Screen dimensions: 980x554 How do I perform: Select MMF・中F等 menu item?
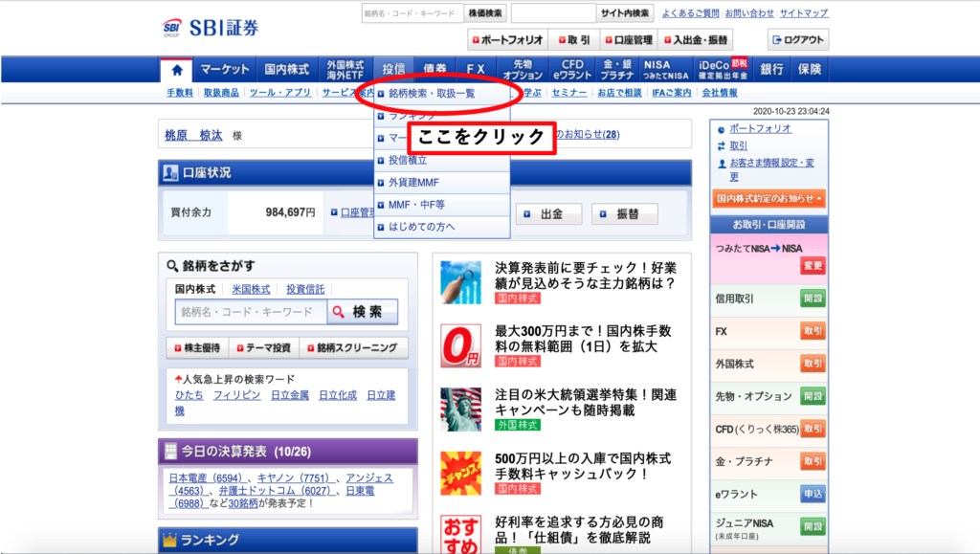click(442, 204)
